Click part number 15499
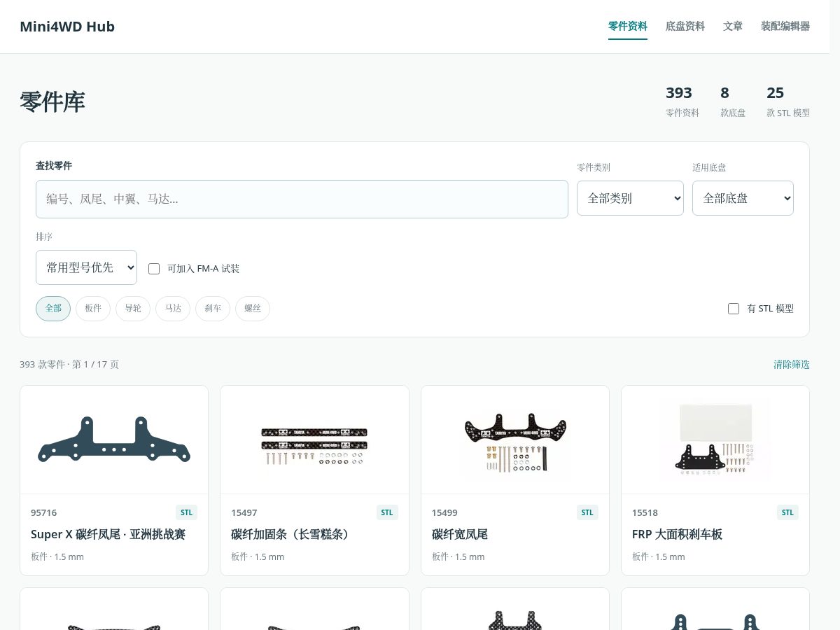The height and width of the screenshot is (630, 840). click(444, 512)
